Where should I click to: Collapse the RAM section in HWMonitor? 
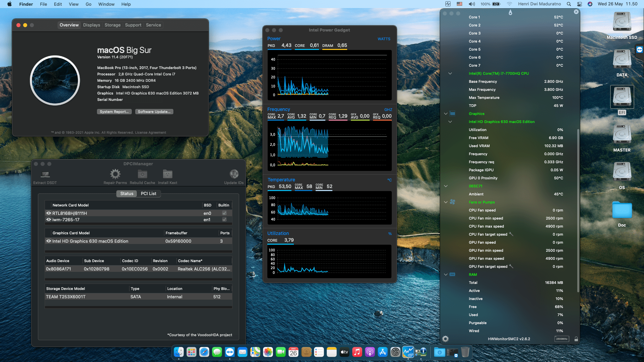pyautogui.click(x=446, y=275)
